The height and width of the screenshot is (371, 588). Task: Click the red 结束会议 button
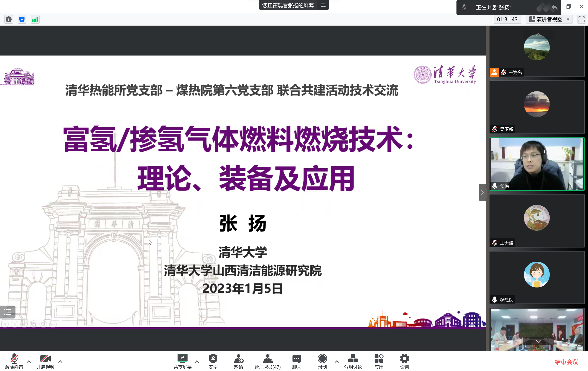pyautogui.click(x=566, y=362)
